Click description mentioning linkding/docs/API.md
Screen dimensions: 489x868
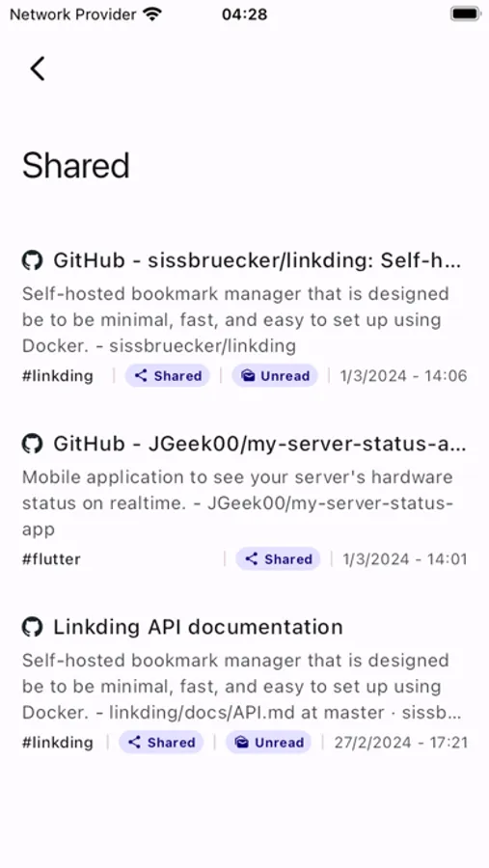[241, 686]
